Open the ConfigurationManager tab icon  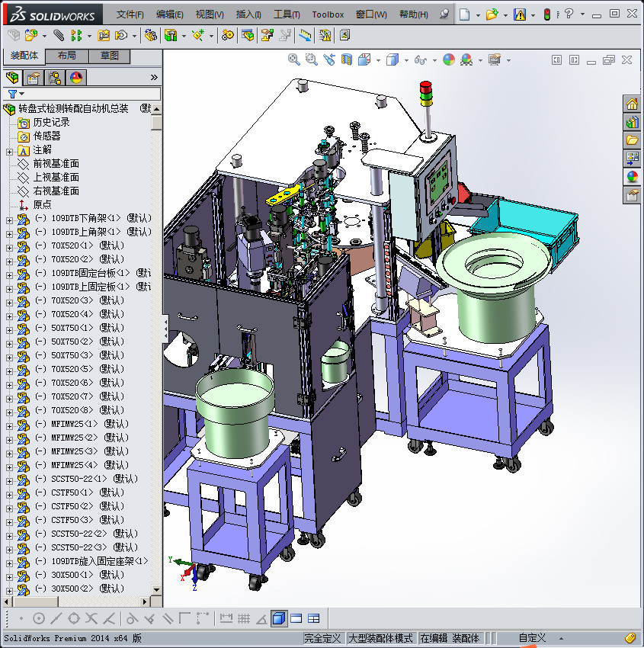click(x=54, y=77)
